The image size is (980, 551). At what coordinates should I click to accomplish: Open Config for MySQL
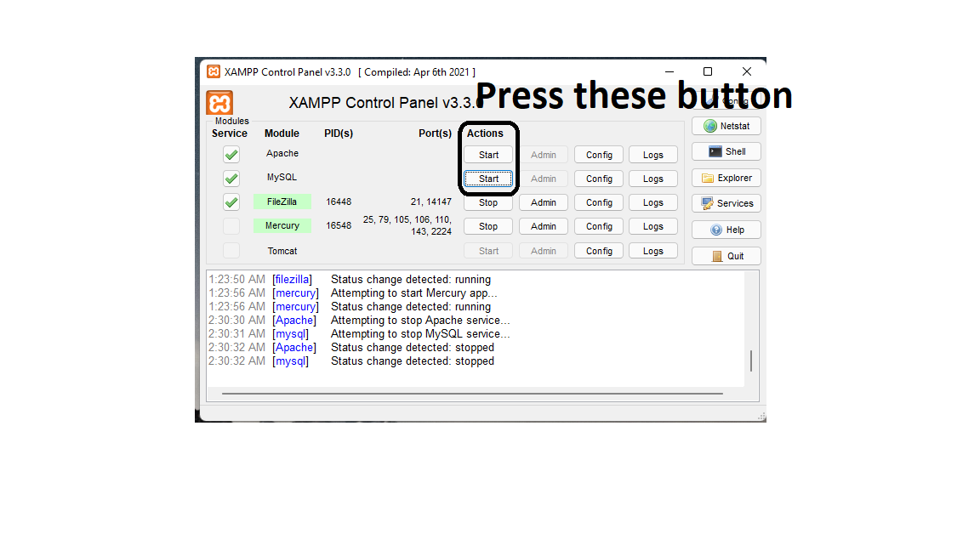coord(599,179)
